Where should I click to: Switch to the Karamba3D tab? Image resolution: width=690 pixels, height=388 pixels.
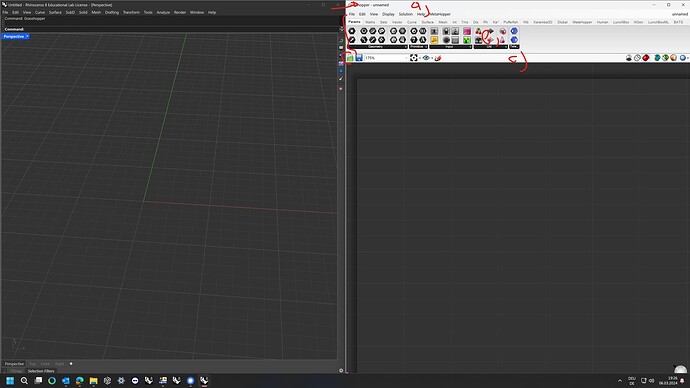point(543,22)
